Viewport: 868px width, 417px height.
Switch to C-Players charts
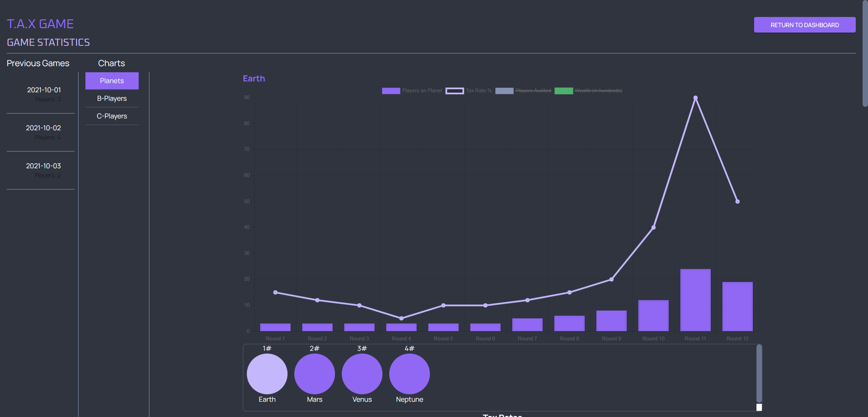click(x=112, y=116)
